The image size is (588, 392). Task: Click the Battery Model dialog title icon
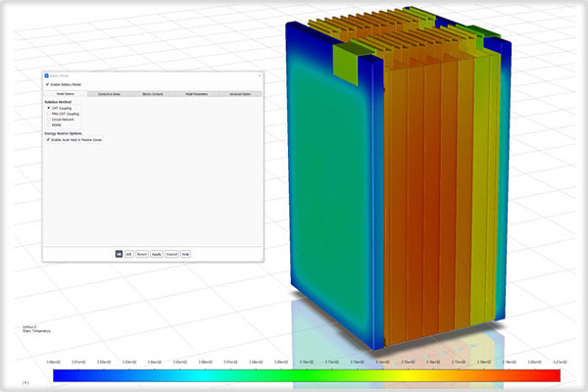[x=46, y=75]
